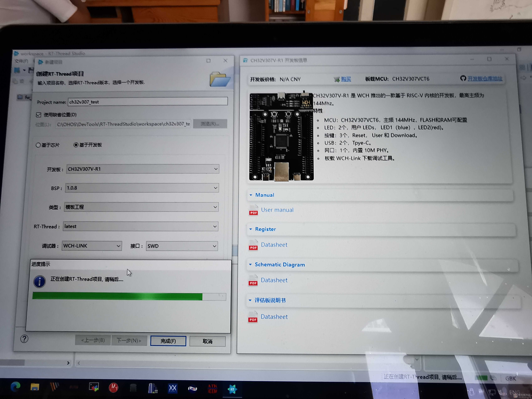Click the info icon in progress dialog
532x399 pixels.
tap(40, 282)
